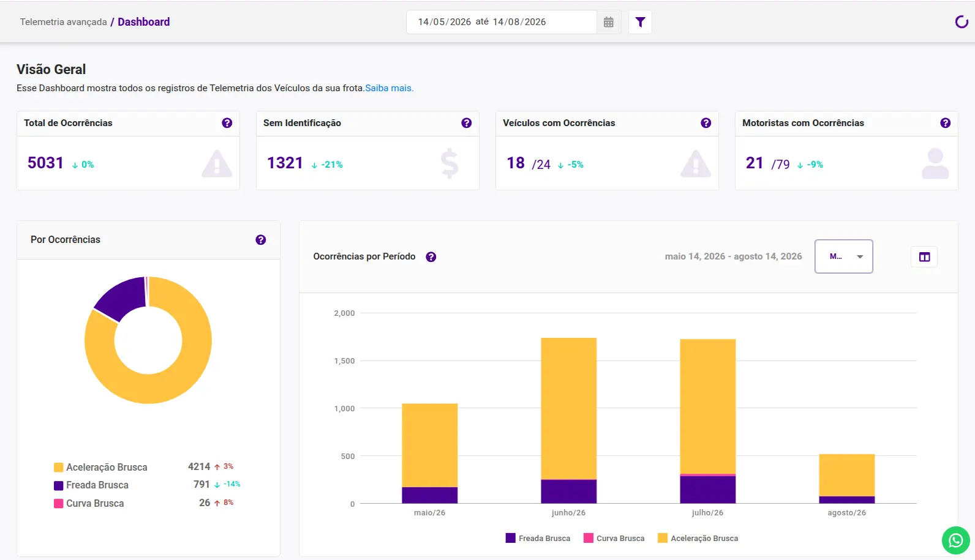Click the 5031 total occurrences value
The height and width of the screenshot is (560, 975).
click(46, 163)
